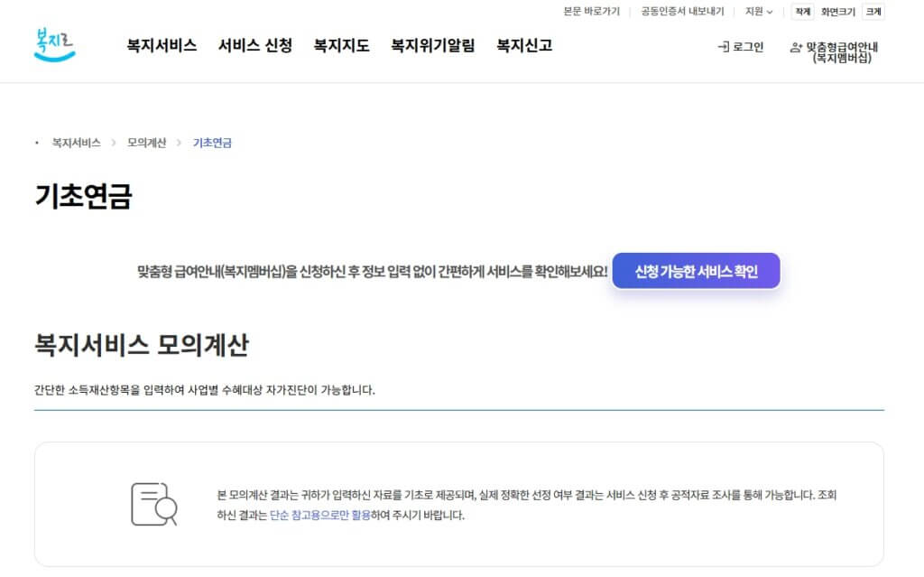Click the 신청 가능한 서비스 확인 button

696,271
